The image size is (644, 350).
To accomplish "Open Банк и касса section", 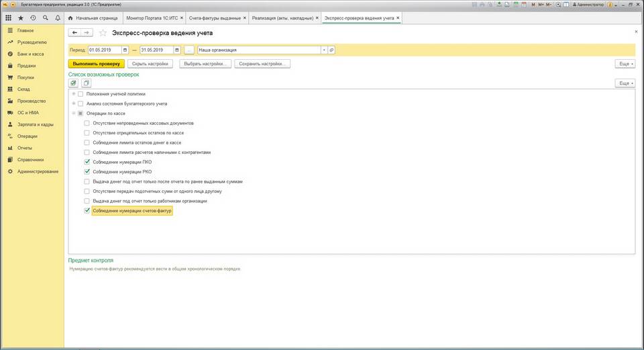I will pos(30,54).
